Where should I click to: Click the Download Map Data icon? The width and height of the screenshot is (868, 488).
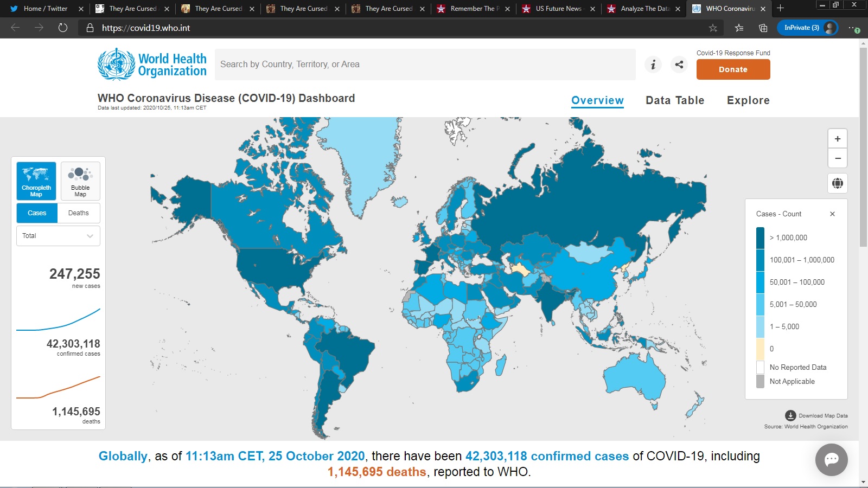790,416
